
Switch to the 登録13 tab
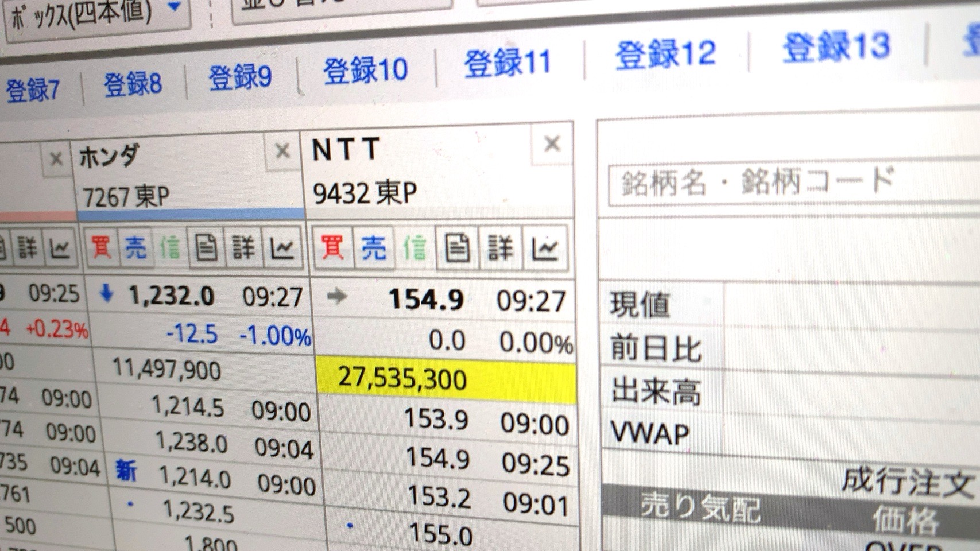click(x=836, y=46)
